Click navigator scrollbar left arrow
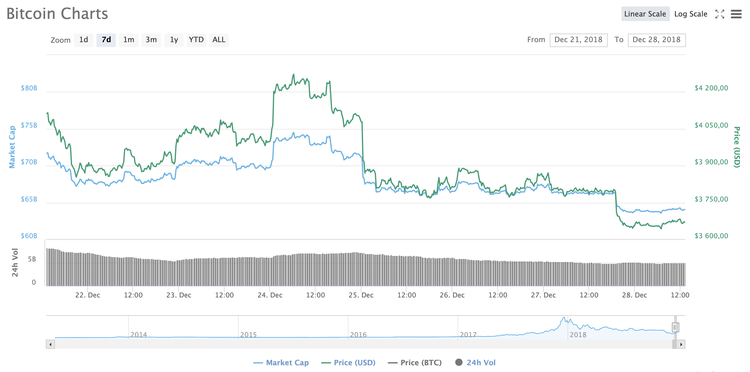This screenshot has height=372, width=750. point(49,344)
